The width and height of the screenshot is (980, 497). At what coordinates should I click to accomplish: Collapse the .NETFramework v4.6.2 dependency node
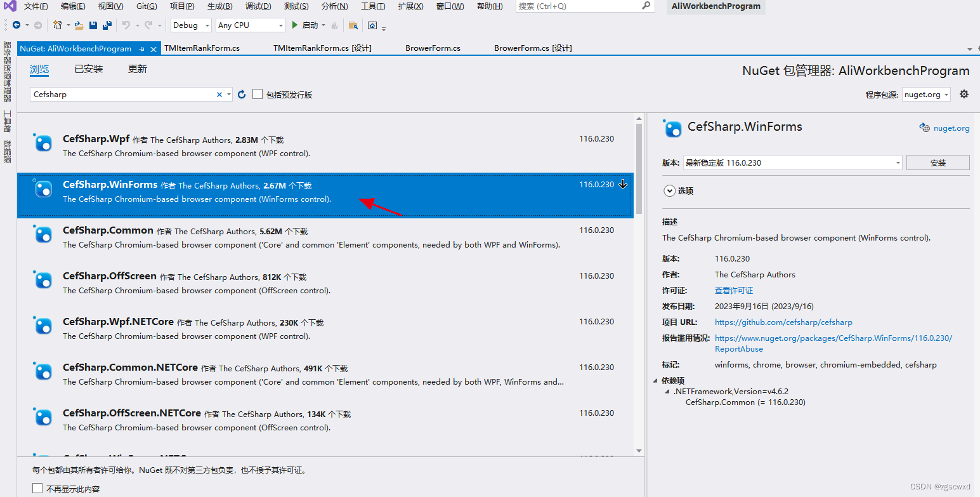(x=667, y=392)
